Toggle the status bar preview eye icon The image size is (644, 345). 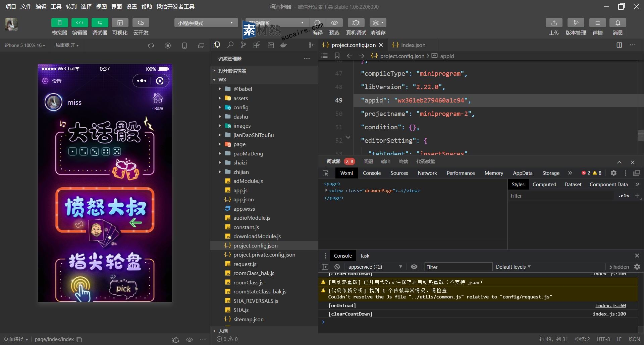pyautogui.click(x=190, y=339)
